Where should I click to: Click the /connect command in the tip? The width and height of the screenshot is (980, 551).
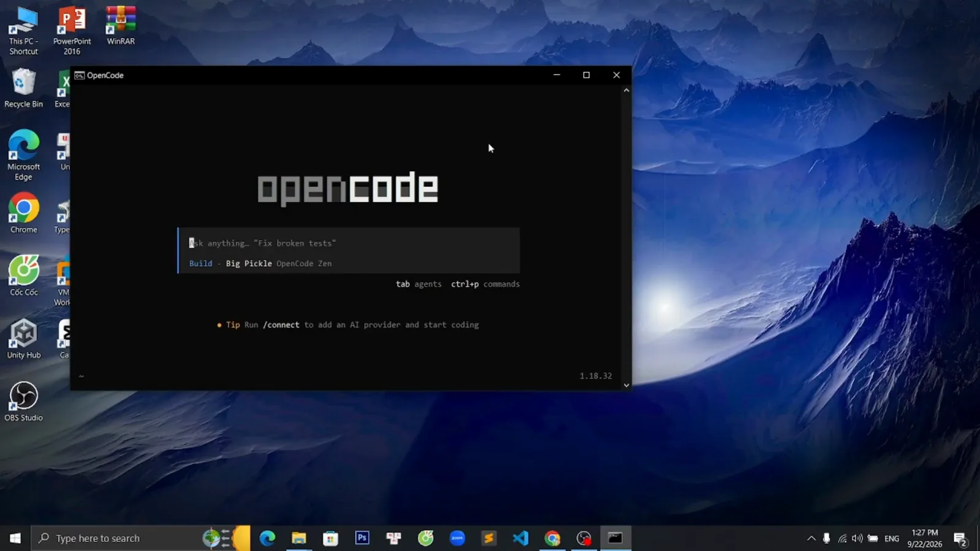[x=281, y=324]
